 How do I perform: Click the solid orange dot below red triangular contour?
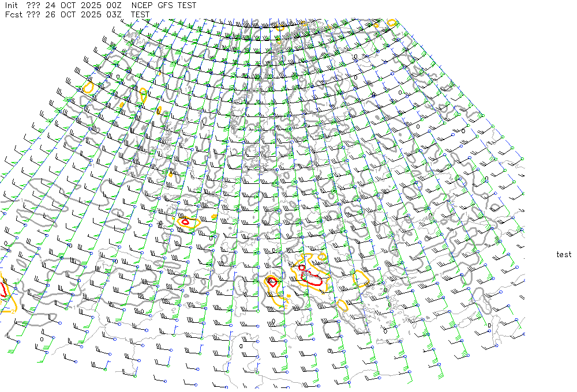(288, 296)
